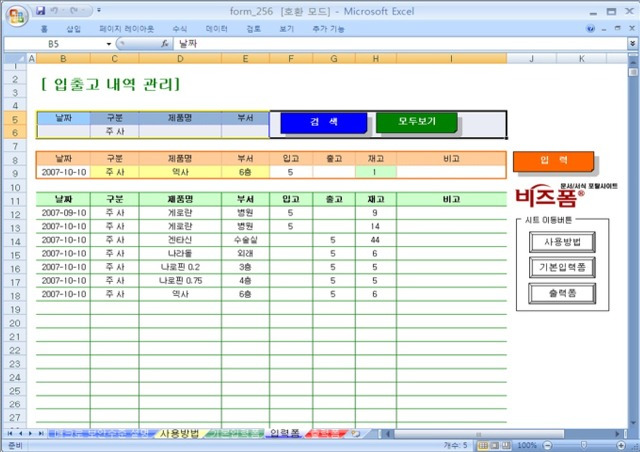This screenshot has height=452, width=640.
Task: Switch to the red sheet tab
Action: tap(325, 433)
